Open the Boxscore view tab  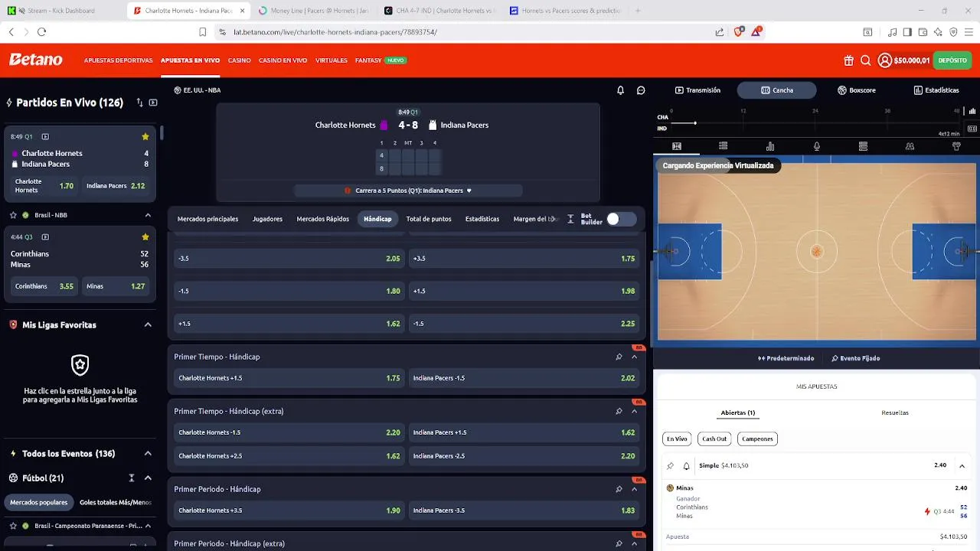pos(856,90)
